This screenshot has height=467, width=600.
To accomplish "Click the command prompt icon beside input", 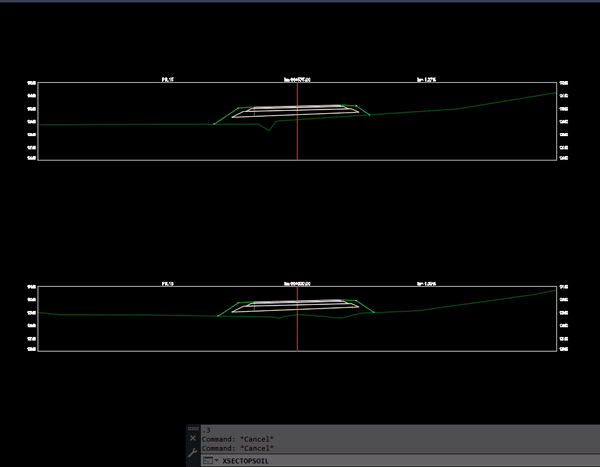I will coord(207,461).
